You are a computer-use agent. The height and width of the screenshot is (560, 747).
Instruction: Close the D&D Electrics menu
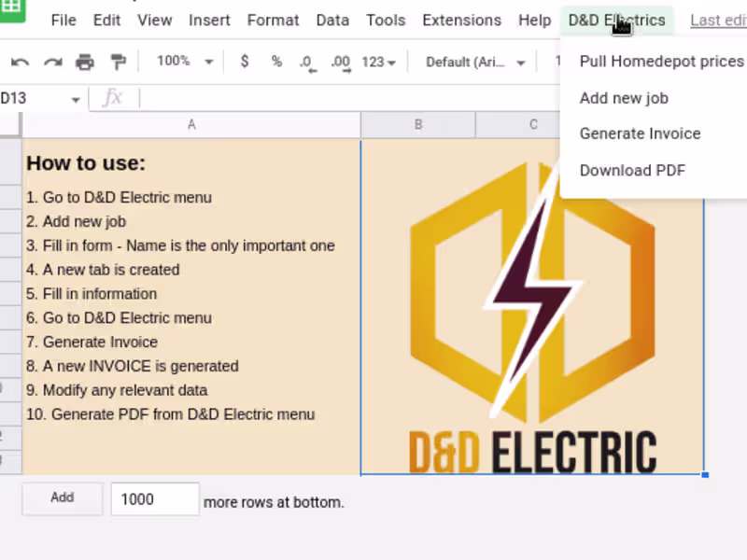616,20
